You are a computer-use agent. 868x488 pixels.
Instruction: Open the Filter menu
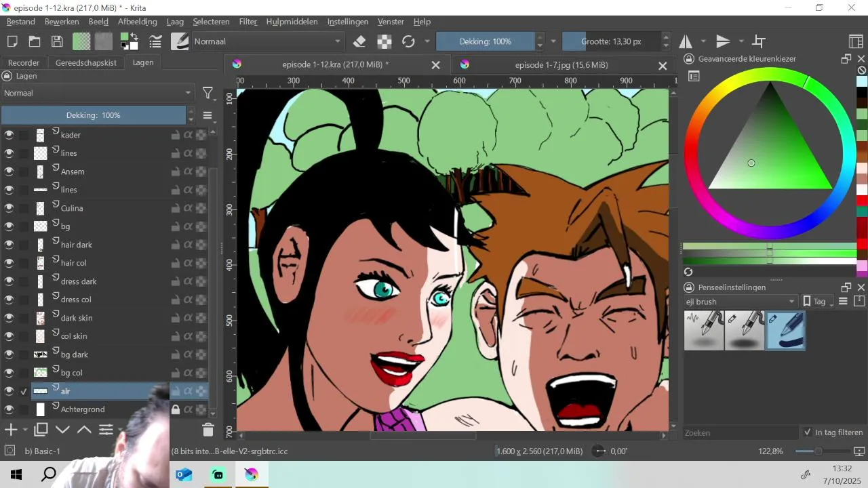click(248, 22)
